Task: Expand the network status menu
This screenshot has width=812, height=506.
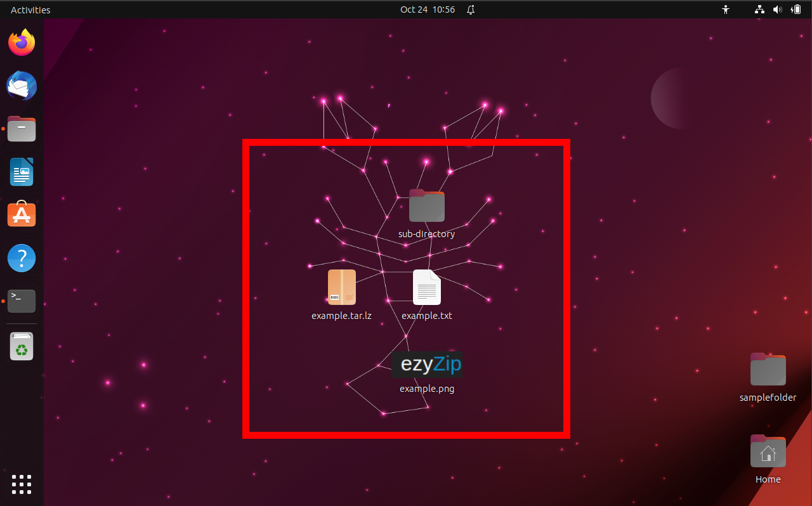Action: [x=759, y=10]
